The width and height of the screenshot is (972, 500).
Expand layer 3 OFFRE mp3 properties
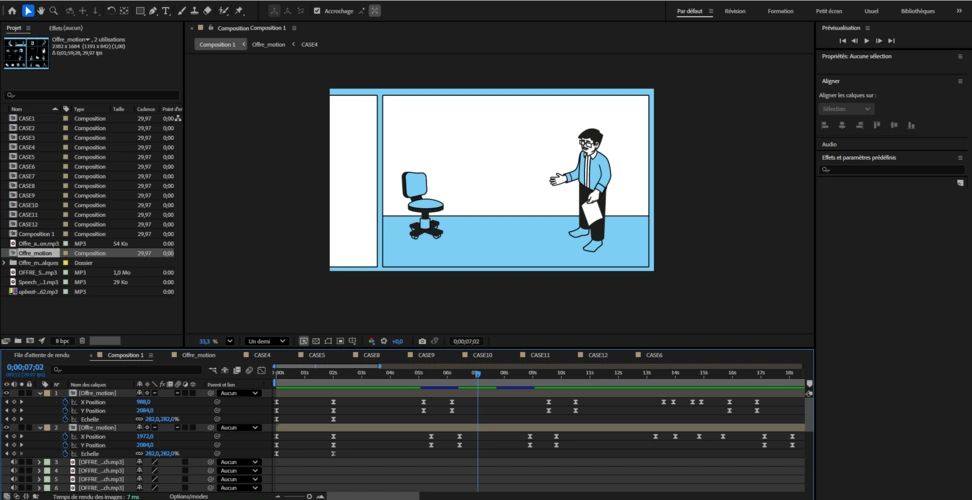(39, 462)
